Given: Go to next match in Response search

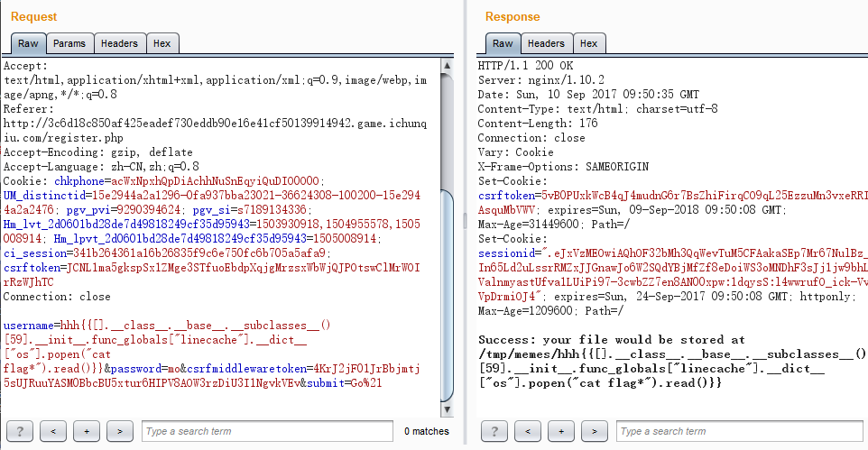Looking at the screenshot, I should [595, 431].
